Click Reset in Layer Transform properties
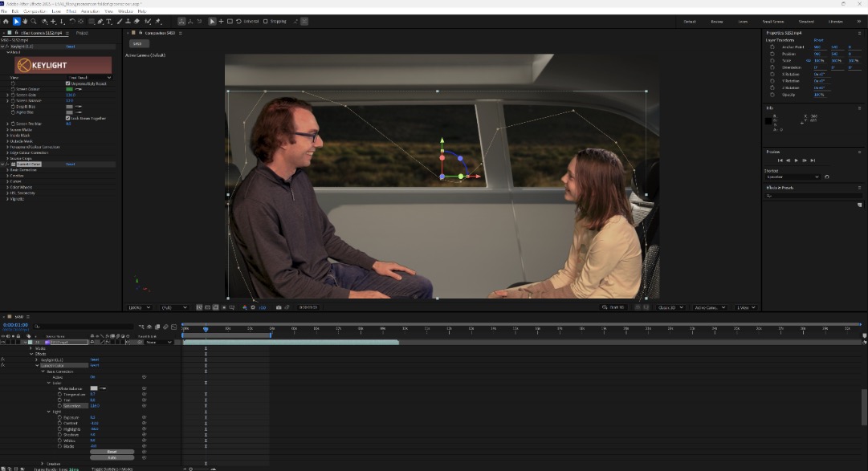 point(818,40)
